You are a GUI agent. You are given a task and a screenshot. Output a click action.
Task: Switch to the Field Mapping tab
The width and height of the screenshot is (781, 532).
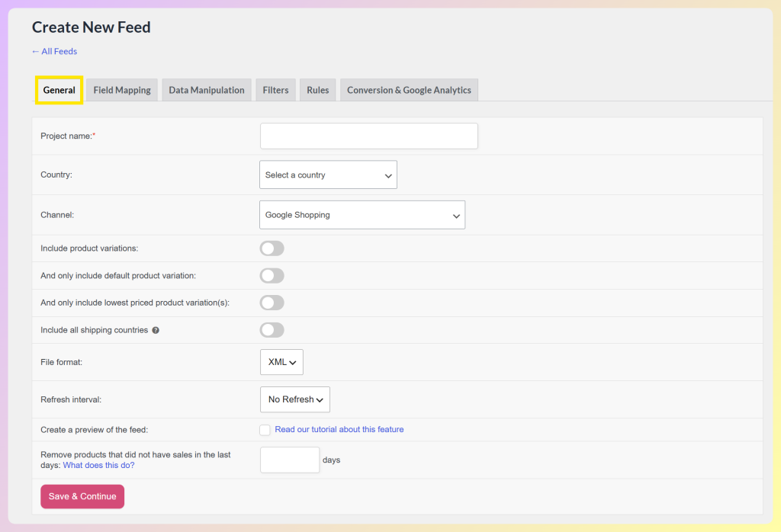pyautogui.click(x=122, y=90)
